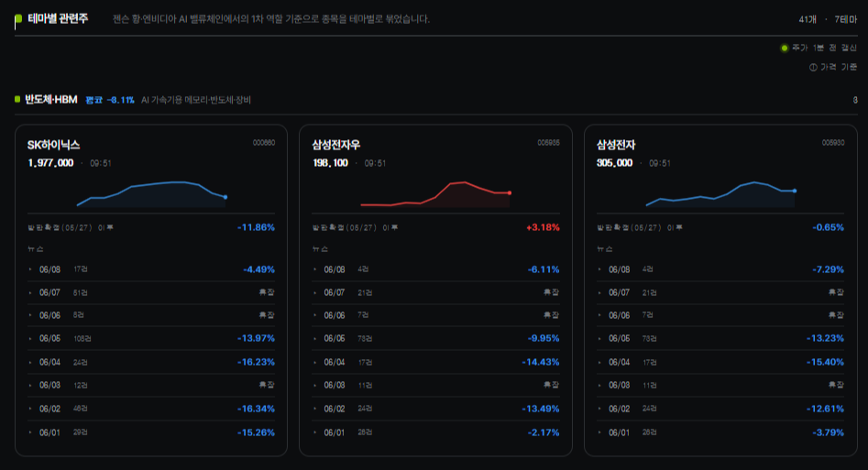Click the info icon next to 가격 기준

813,67
